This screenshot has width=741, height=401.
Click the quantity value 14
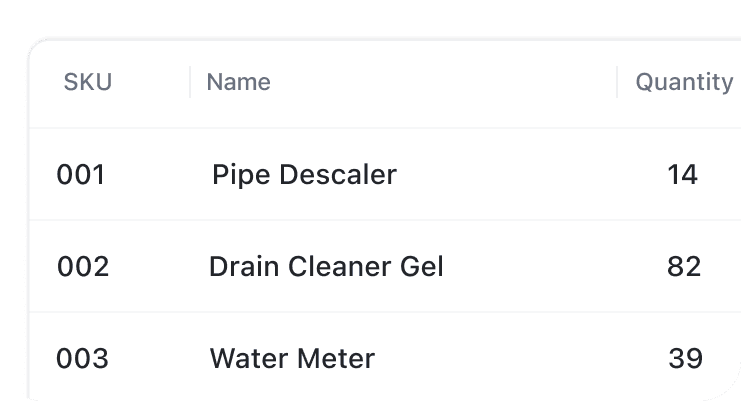pyautogui.click(x=682, y=175)
